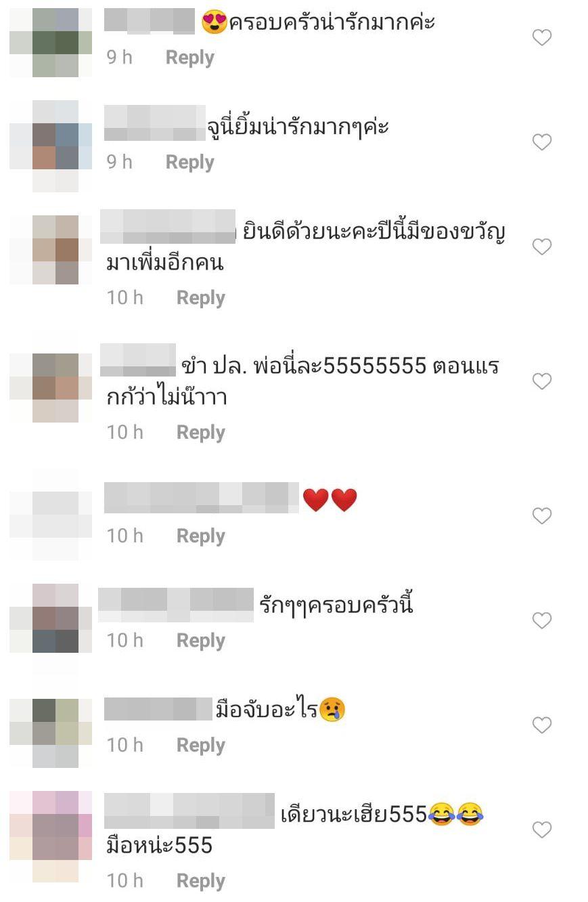Like the comment starting with ยินดีด้วยนะคะ
Image resolution: width=588 pixels, height=902 pixels.
[x=542, y=247]
